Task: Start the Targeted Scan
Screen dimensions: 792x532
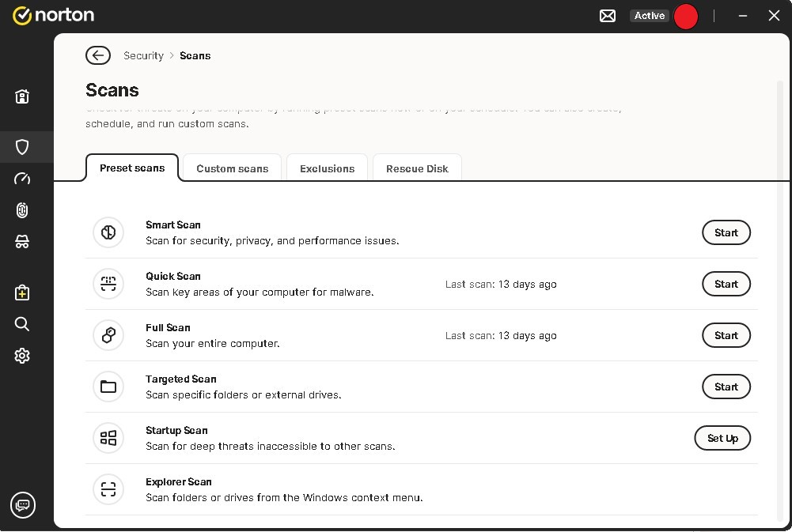Action: coord(726,387)
